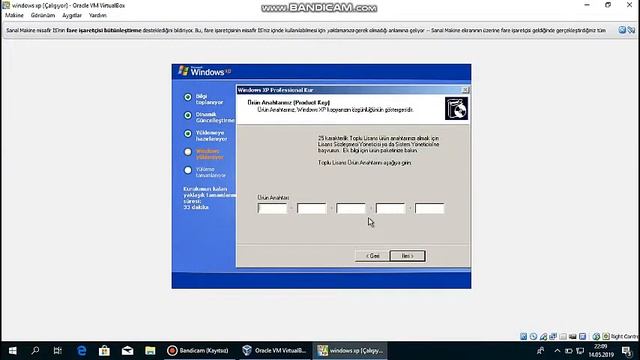The width and height of the screenshot is (640, 360).
Task: Open the People icon in the system tray
Action: point(540,351)
